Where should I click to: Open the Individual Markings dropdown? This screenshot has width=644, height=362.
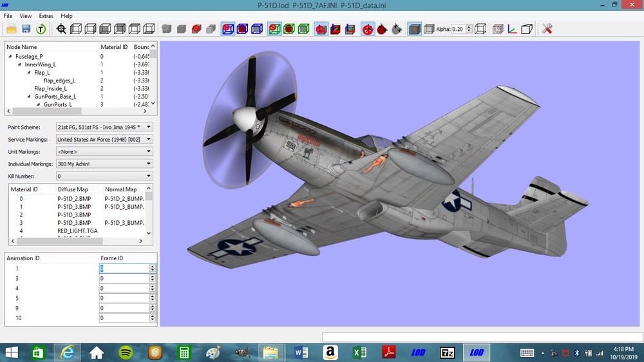pos(104,164)
